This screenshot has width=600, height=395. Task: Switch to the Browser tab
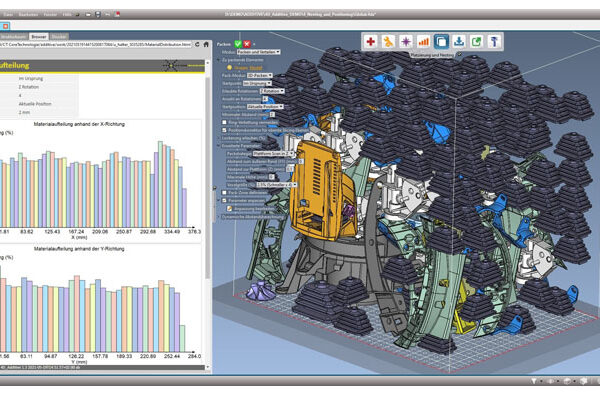pos(39,36)
